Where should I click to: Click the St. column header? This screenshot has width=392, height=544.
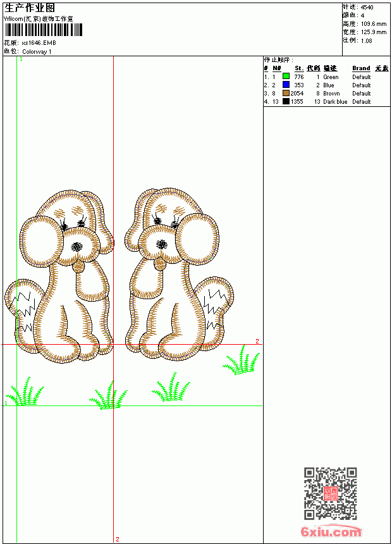pos(299,68)
